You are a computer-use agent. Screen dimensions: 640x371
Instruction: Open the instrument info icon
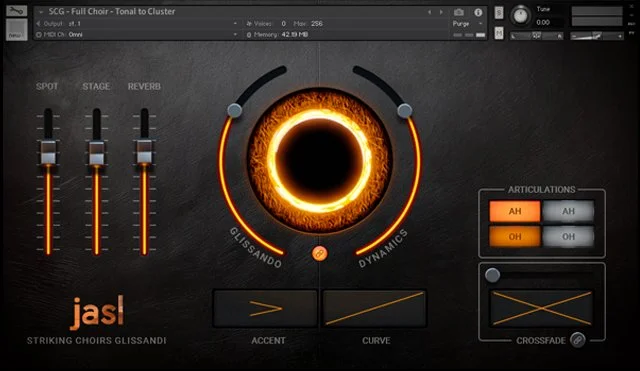(478, 12)
